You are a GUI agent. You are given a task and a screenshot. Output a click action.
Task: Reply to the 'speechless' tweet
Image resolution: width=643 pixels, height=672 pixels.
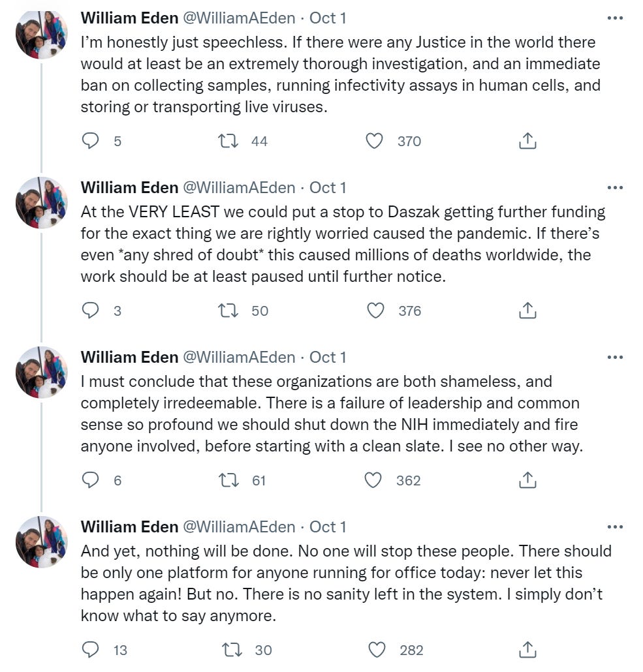click(90, 141)
